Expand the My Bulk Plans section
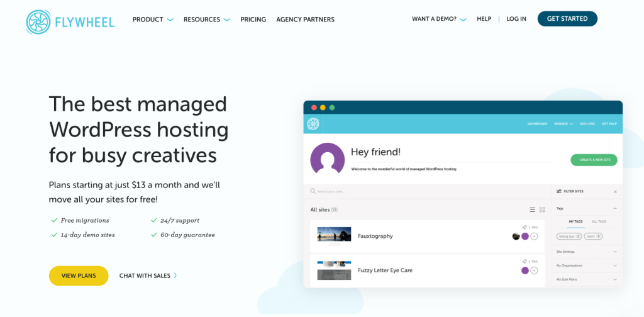This screenshot has width=644, height=317. coord(587,280)
